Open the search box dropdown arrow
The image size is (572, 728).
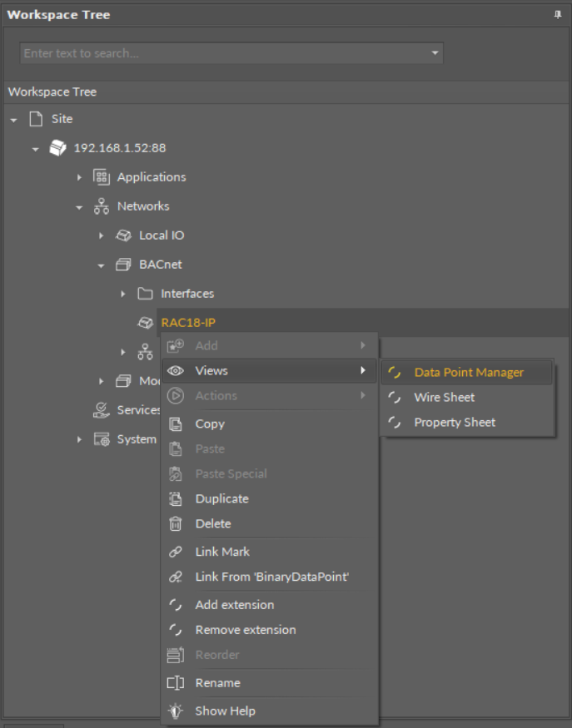434,53
